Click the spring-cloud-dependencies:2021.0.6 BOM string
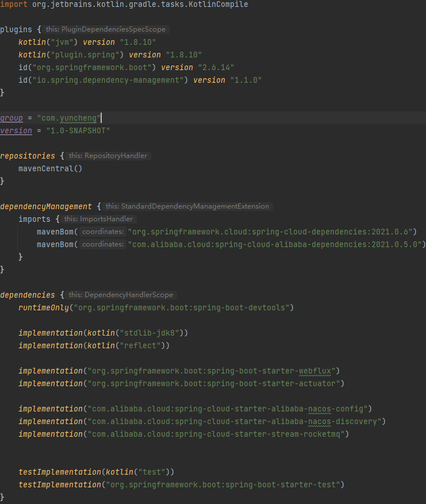 (270, 232)
